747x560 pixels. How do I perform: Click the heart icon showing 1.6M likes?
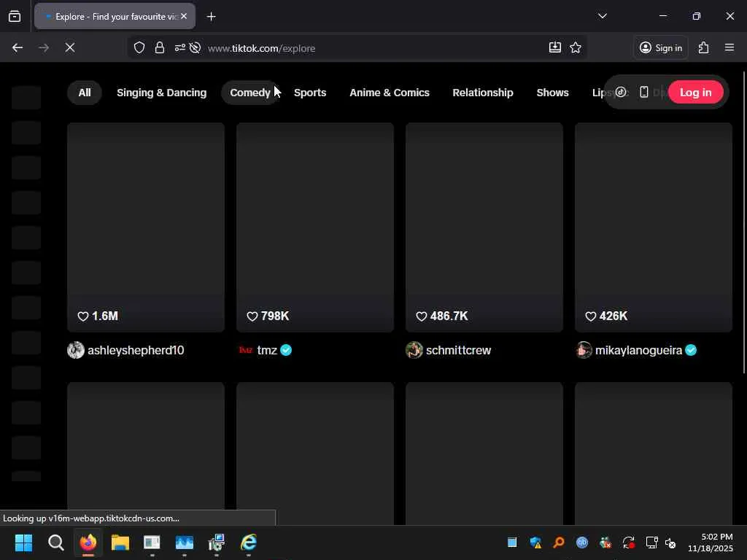(x=83, y=316)
